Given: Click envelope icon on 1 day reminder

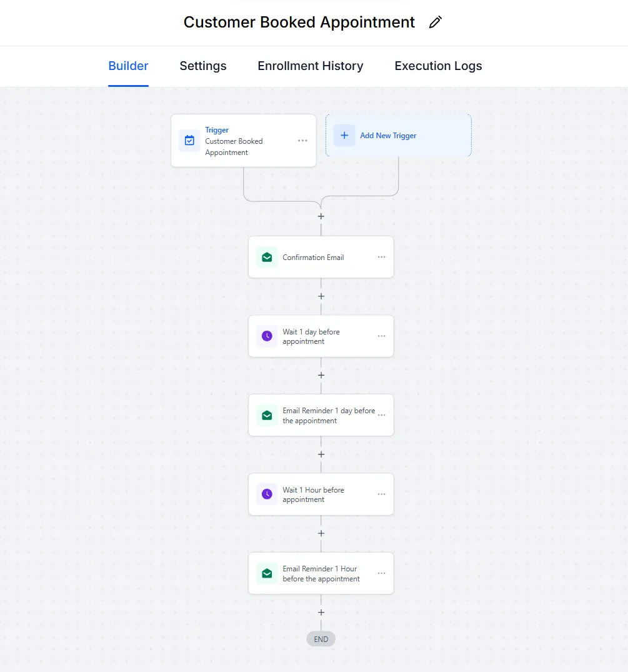Looking at the screenshot, I should [x=267, y=415].
